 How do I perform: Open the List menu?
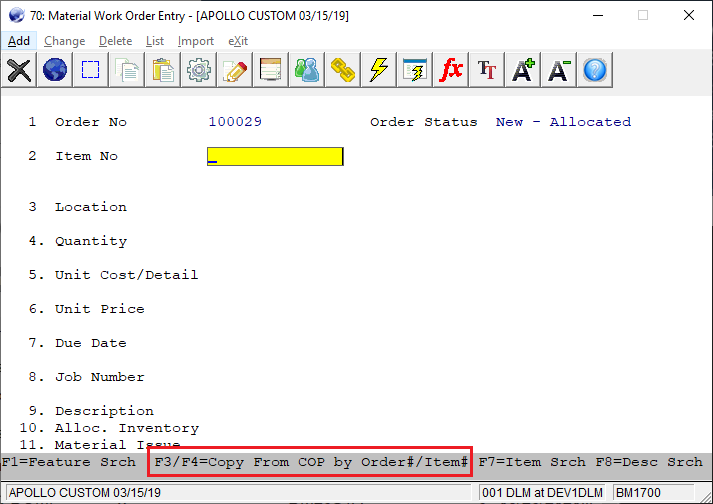point(155,41)
